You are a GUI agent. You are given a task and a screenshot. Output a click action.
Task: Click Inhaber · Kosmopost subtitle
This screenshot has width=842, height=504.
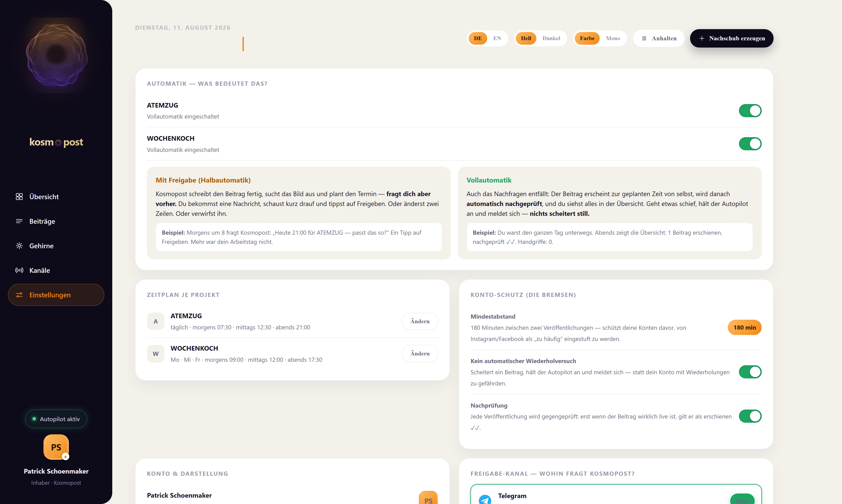(56, 483)
